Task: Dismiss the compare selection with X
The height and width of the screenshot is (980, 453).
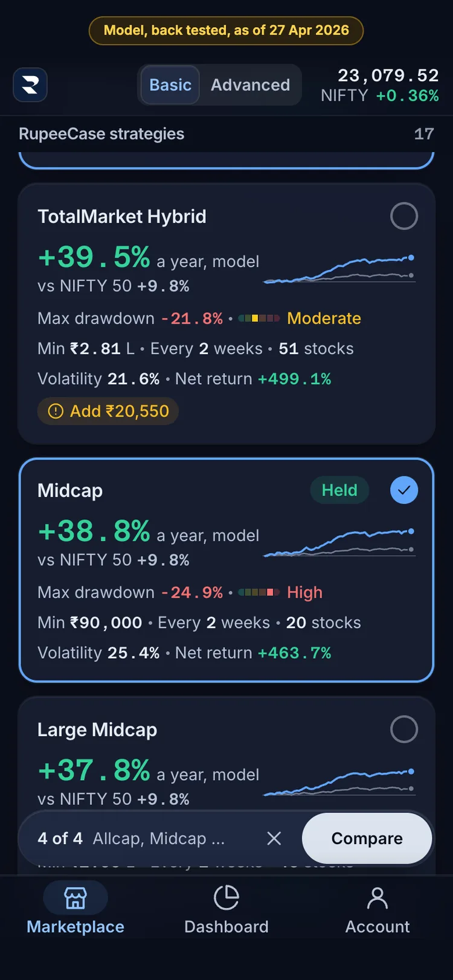Action: [x=274, y=838]
